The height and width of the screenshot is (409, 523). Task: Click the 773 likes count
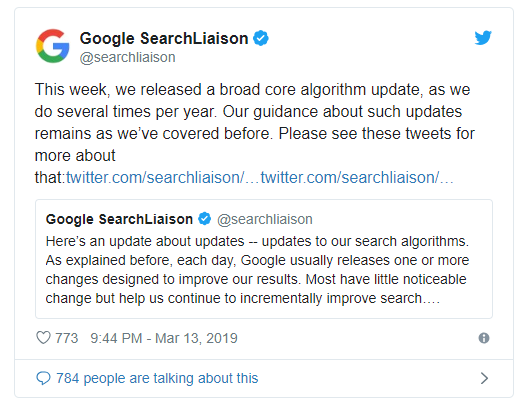(66, 338)
